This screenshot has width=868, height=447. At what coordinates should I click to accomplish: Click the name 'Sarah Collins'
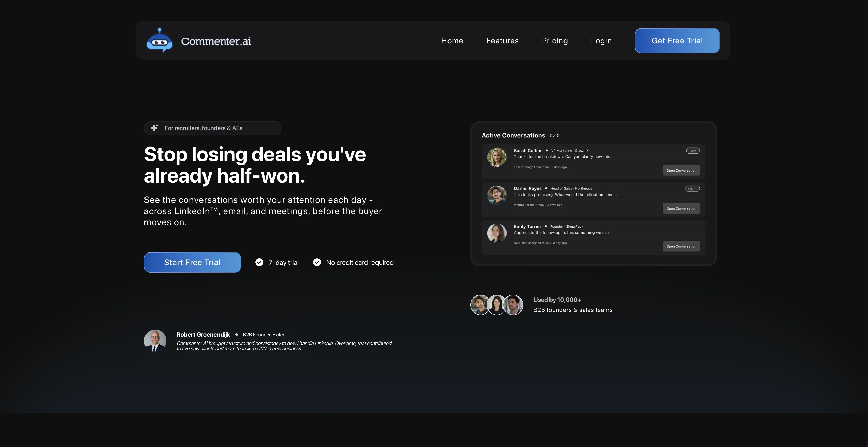click(528, 151)
